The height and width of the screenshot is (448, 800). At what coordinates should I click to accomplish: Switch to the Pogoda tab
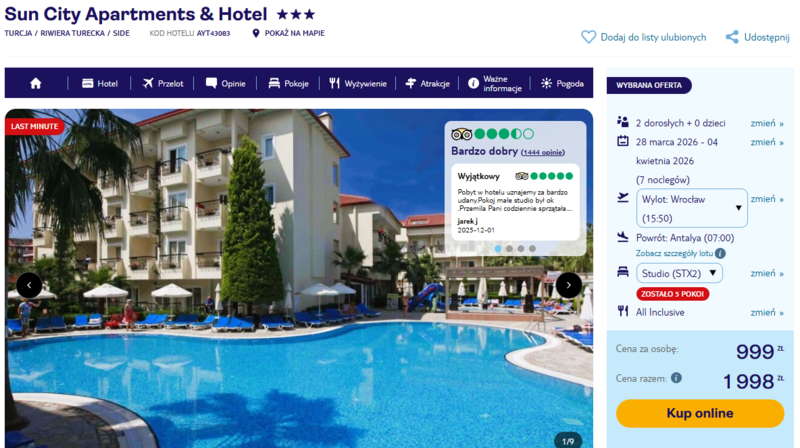562,83
